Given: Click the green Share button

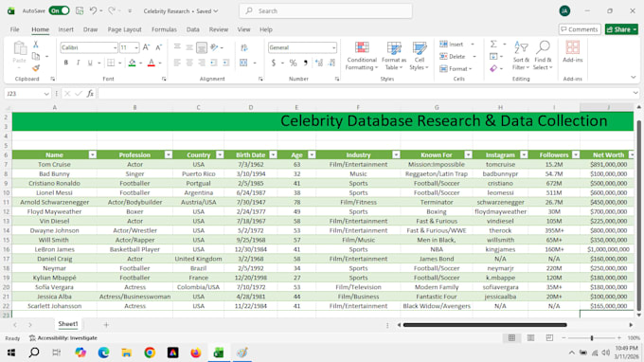Looking at the screenshot, I should 621,29.
